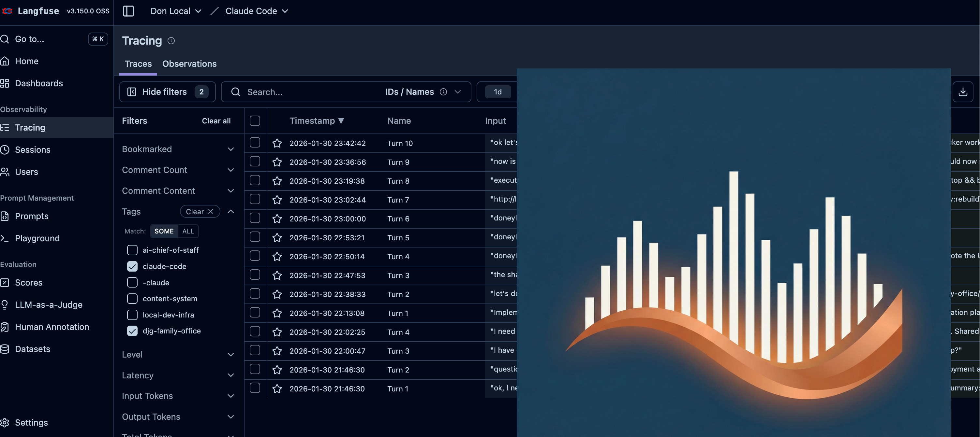
Task: Open Settings in the sidebar
Action: point(31,423)
